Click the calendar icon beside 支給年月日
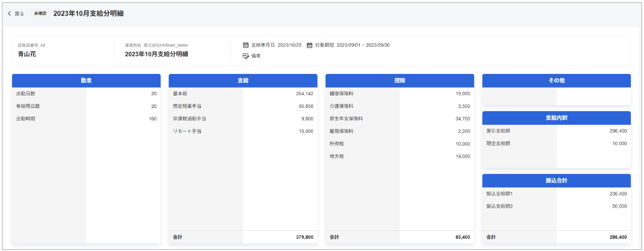The width and height of the screenshot is (644, 251). pos(245,45)
